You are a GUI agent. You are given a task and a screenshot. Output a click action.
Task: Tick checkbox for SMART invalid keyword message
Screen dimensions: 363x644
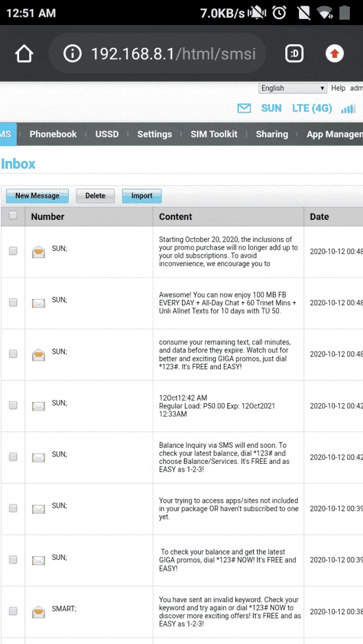click(x=13, y=611)
